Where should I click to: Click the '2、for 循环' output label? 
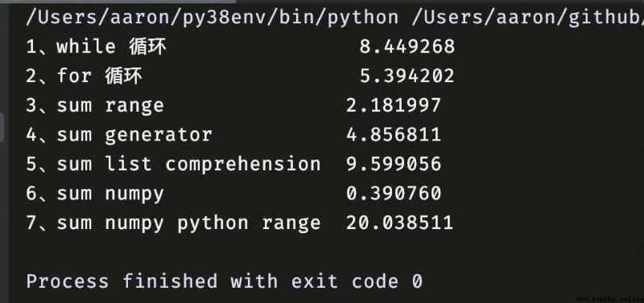pos(85,76)
